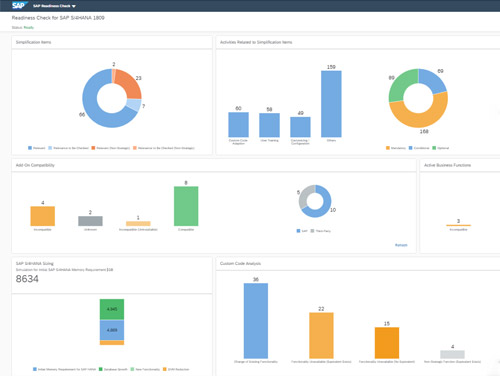The height and width of the screenshot is (376, 500).
Task: Click the Mandatory orange legend swatch
Action: [388, 148]
